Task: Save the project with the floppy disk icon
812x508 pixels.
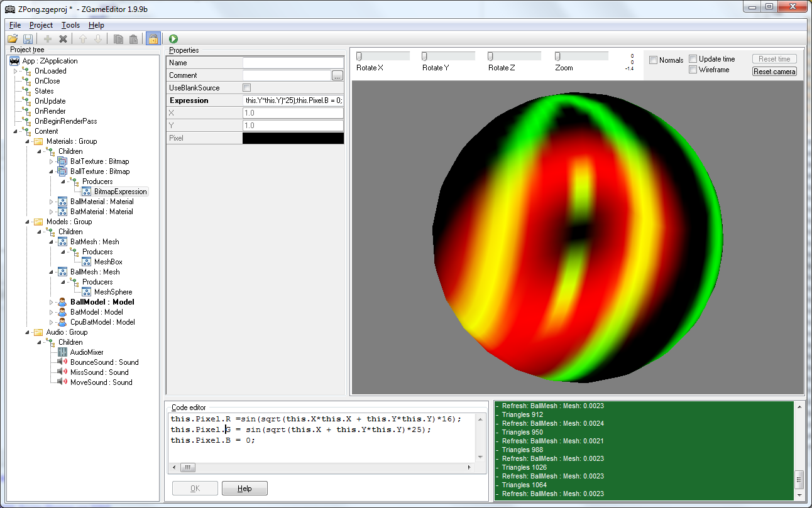Action: coord(28,39)
